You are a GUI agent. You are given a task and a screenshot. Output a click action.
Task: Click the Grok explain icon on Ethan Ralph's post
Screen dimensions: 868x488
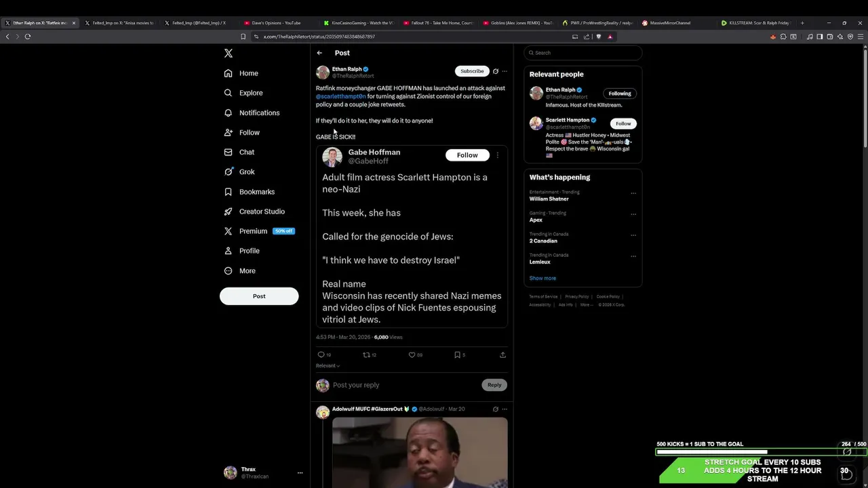[495, 71]
